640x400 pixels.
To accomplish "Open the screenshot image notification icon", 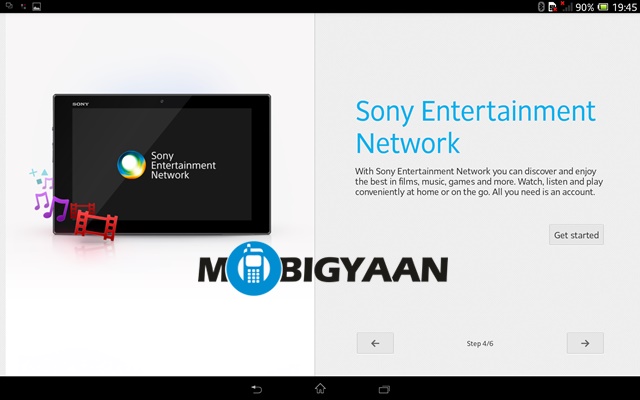I will [x=36, y=7].
